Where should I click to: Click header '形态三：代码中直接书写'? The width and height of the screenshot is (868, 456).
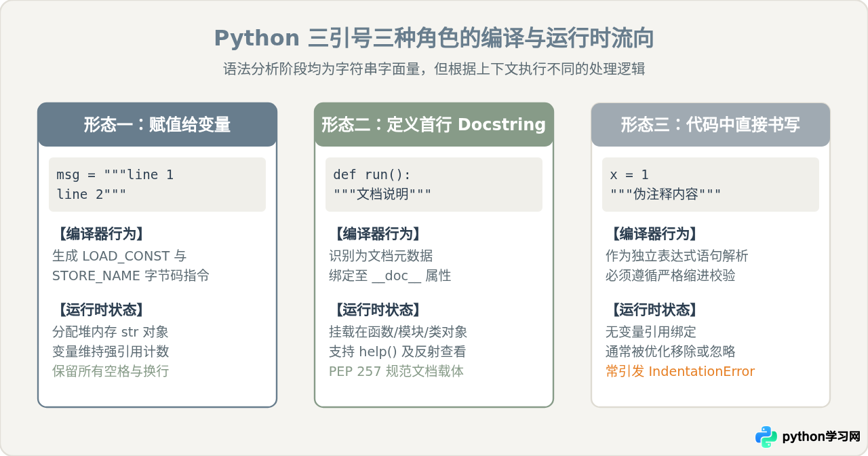point(711,125)
